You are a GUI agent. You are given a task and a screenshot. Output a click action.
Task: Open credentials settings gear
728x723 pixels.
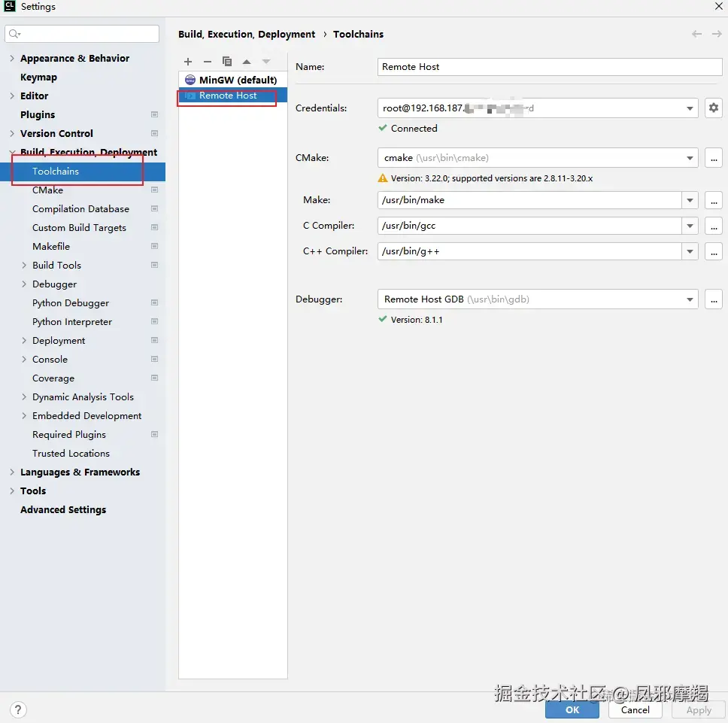point(714,108)
